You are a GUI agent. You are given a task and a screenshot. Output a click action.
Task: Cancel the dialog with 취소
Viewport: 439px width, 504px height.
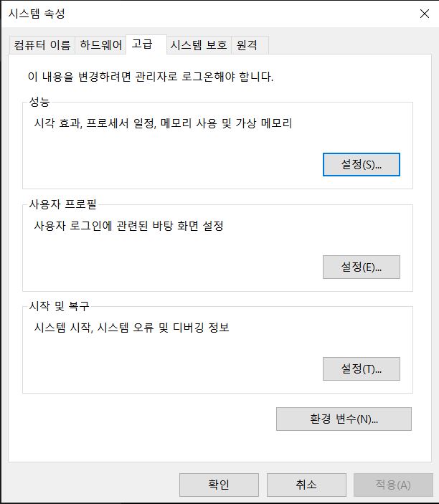click(x=306, y=485)
